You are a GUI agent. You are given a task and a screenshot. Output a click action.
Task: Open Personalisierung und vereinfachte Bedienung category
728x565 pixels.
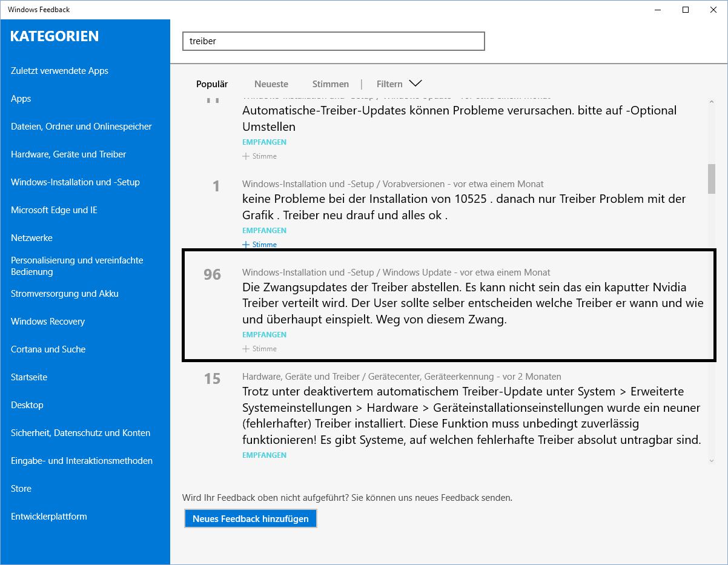(x=77, y=266)
